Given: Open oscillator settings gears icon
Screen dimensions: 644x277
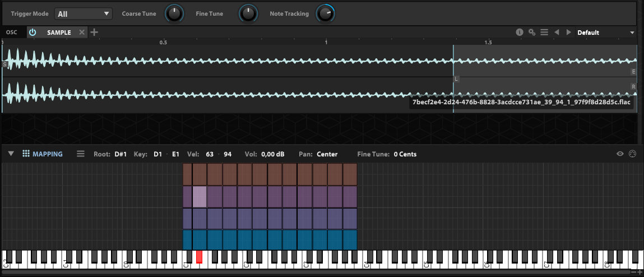Looking at the screenshot, I should point(532,32).
